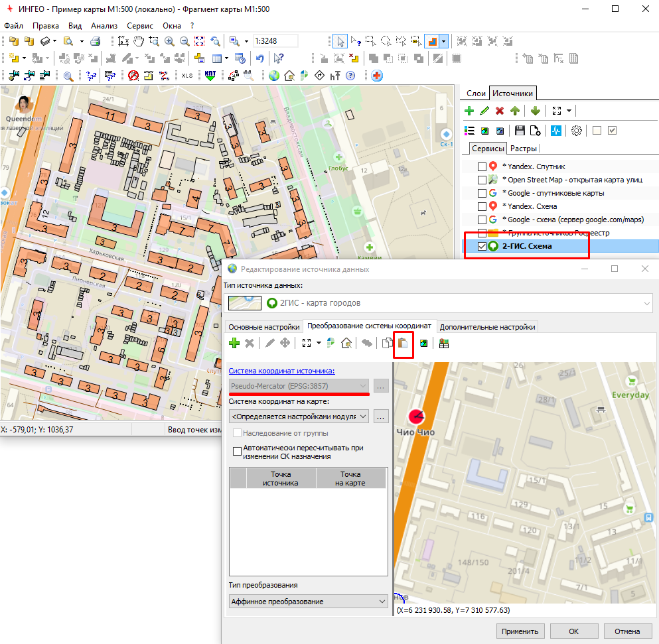Open 'Тип источника данных' 2ГИС dropdown
659x644 pixels.
coord(440,303)
